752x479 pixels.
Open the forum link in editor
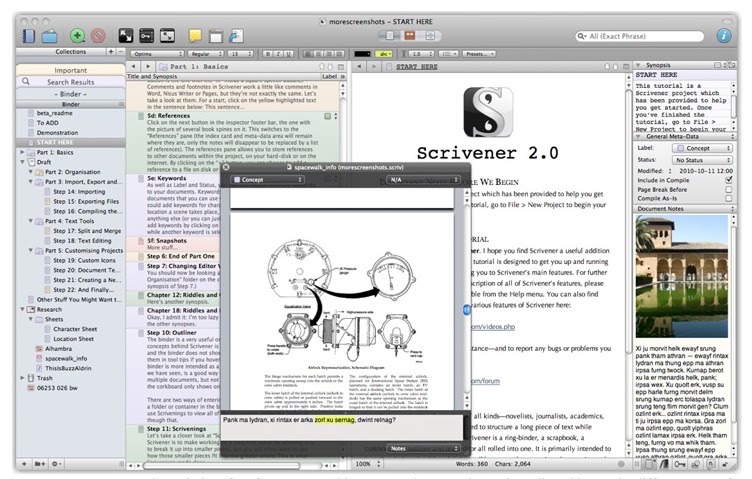[x=485, y=381]
